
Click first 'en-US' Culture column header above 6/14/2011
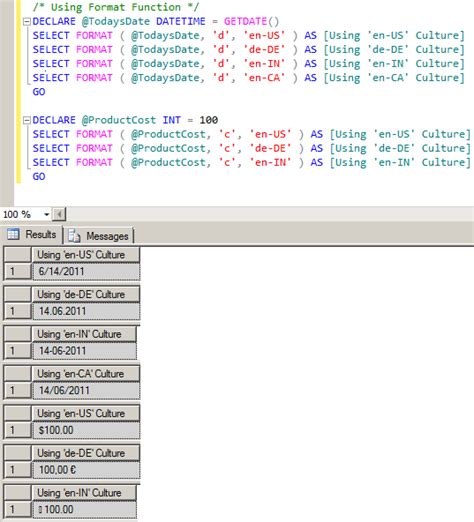86,255
